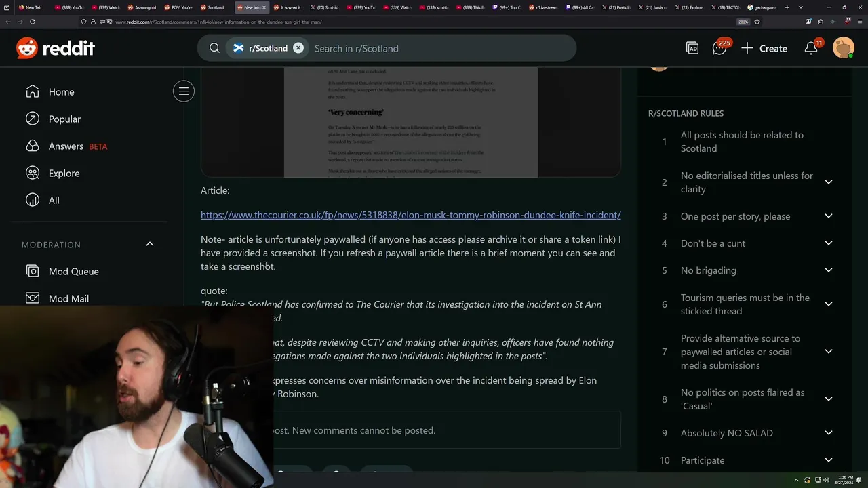The height and width of the screenshot is (488, 868).
Task: Click the browser back arrow
Action: pyautogui.click(x=8, y=22)
